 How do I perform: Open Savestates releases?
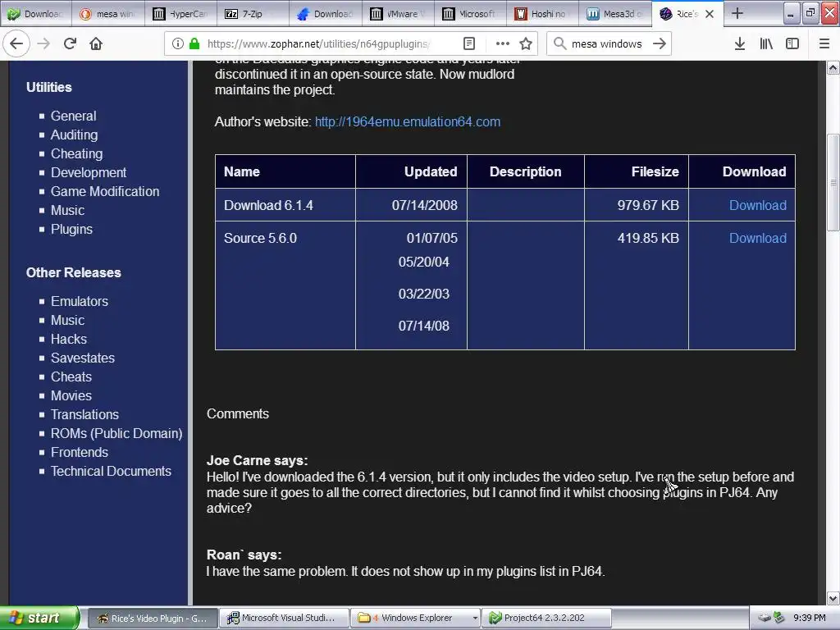(83, 358)
